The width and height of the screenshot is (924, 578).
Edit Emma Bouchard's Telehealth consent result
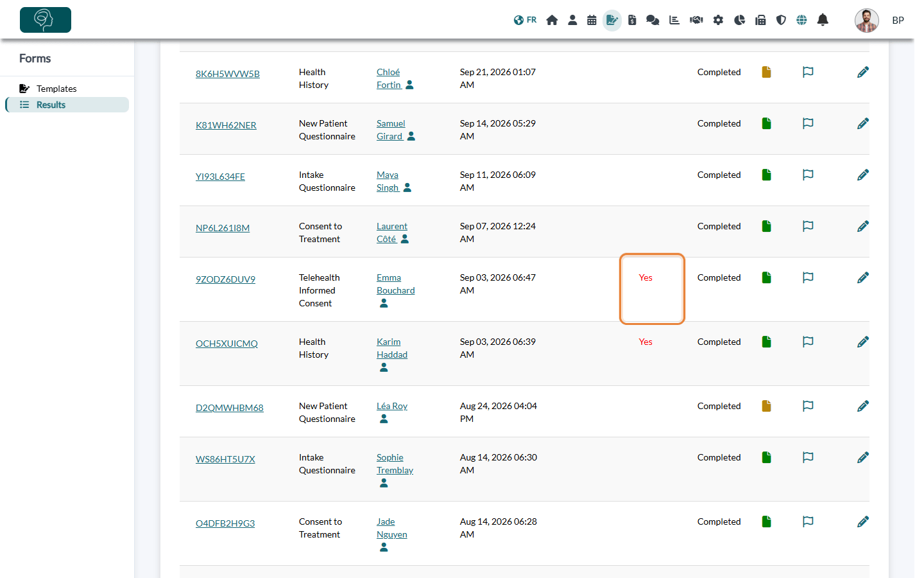click(x=863, y=277)
